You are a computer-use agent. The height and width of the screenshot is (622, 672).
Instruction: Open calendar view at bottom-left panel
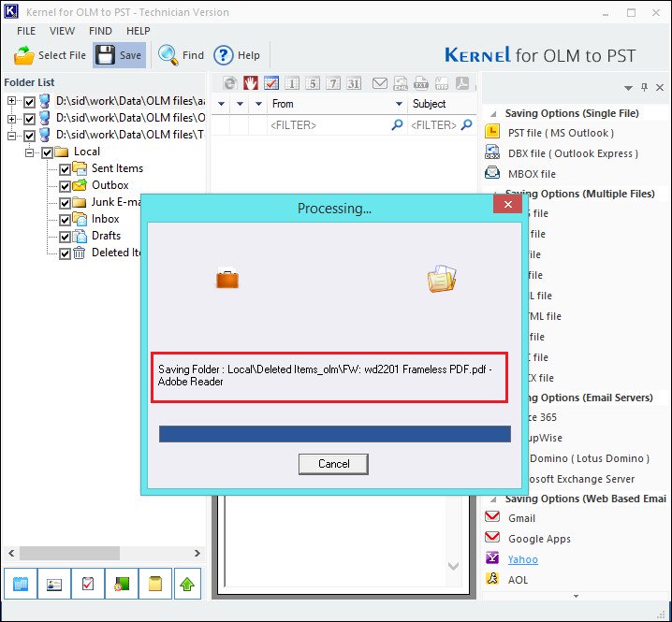point(21,584)
